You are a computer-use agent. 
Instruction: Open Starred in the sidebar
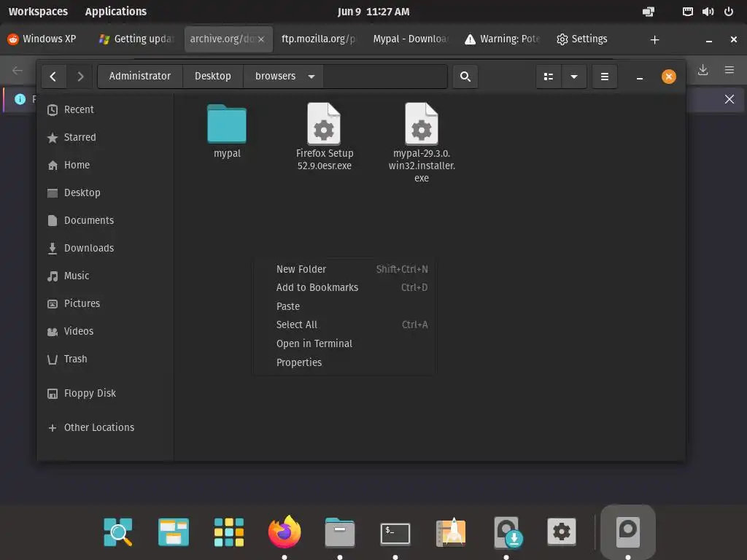point(105,137)
